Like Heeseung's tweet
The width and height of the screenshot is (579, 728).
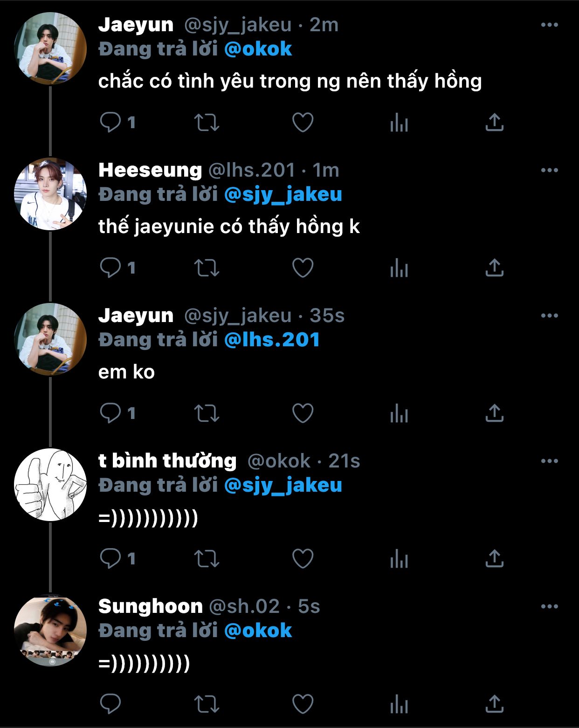[303, 268]
